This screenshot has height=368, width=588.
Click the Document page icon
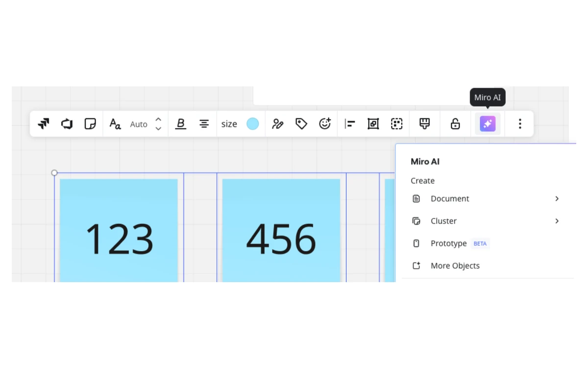point(416,199)
